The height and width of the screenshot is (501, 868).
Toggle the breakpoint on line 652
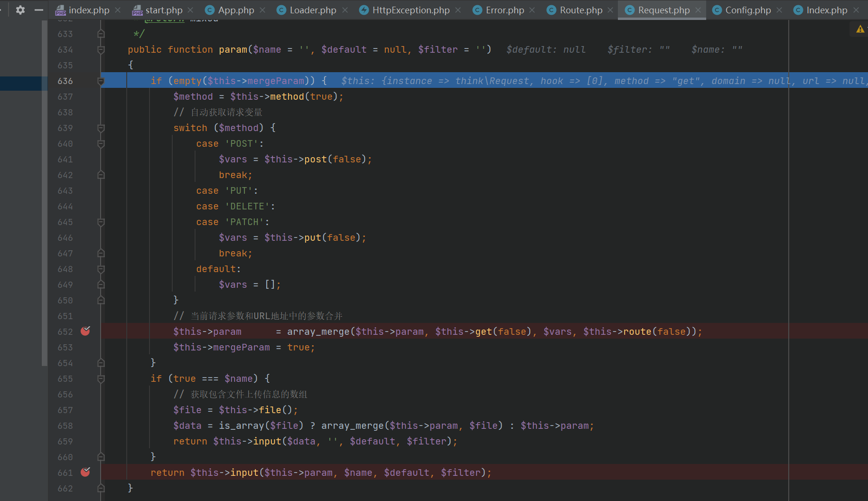[85, 331]
